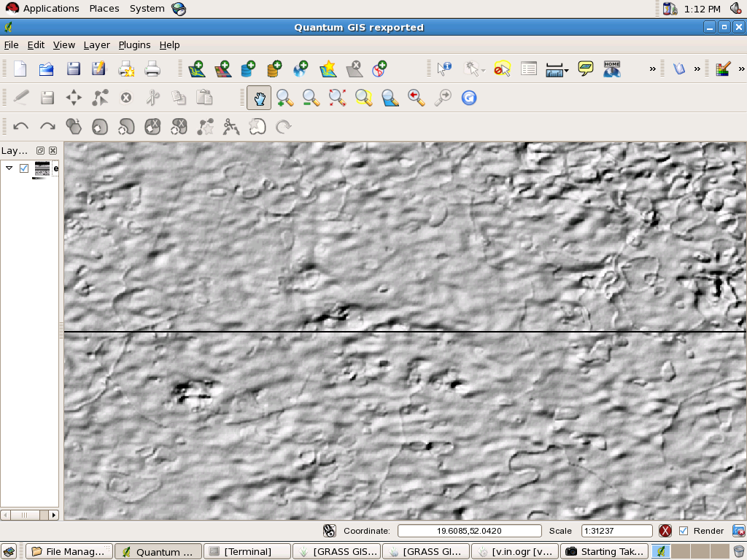This screenshot has height=560, width=747.
Task: Open the Measure tool dropdown arrow
Action: tap(567, 71)
